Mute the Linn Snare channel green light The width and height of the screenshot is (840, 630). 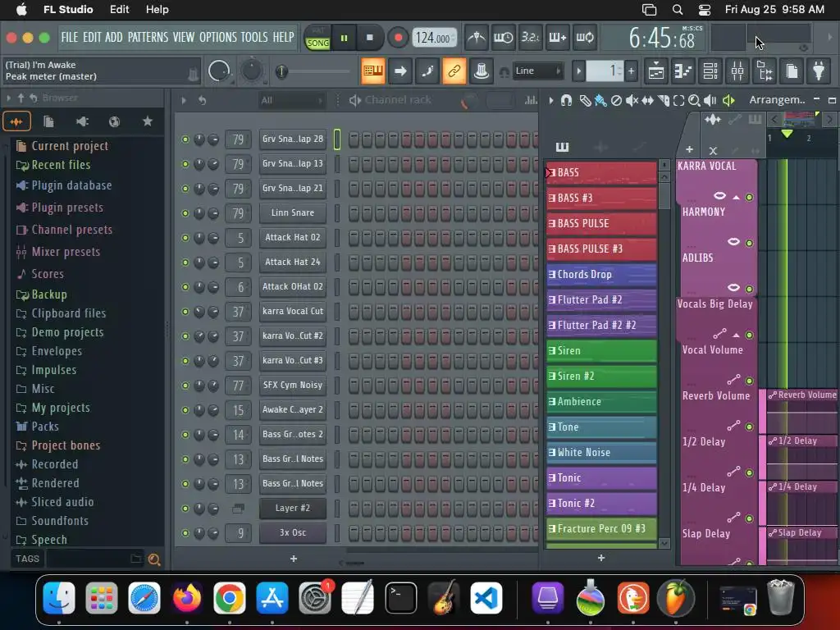[x=185, y=213]
